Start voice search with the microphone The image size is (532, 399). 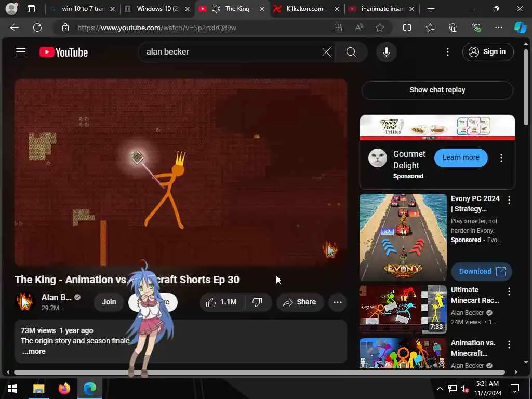(x=386, y=52)
